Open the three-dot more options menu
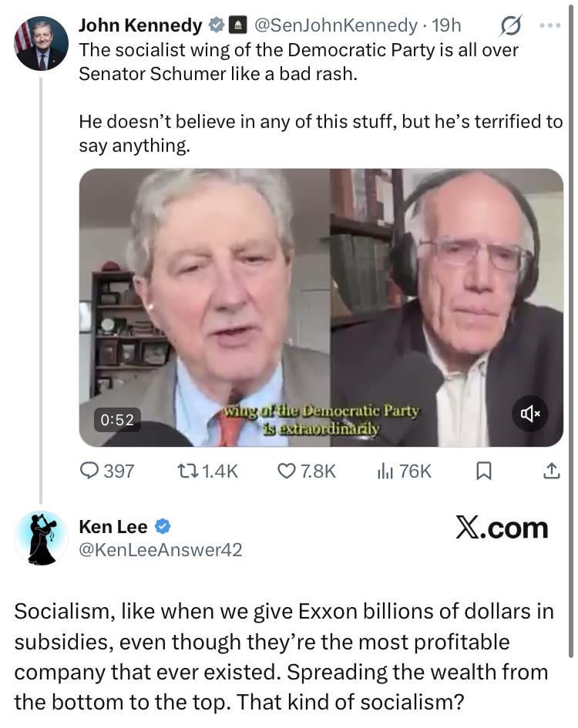 point(550,26)
